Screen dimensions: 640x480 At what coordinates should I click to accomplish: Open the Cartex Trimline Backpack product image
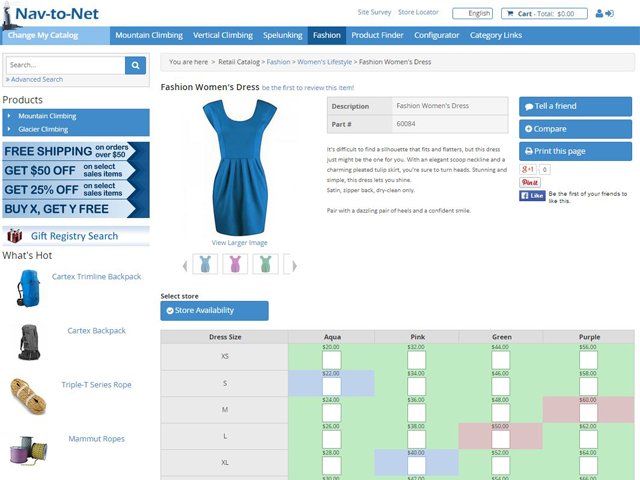pyautogui.click(x=27, y=288)
